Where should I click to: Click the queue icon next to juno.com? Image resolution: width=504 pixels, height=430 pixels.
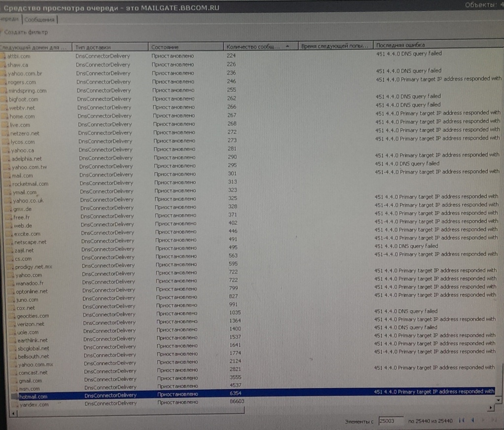coord(12,299)
